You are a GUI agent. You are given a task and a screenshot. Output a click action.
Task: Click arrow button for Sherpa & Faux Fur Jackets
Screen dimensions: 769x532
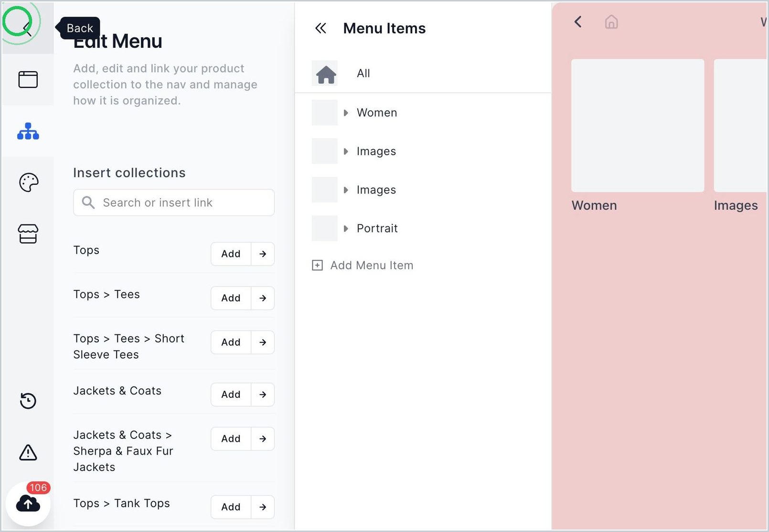point(263,439)
